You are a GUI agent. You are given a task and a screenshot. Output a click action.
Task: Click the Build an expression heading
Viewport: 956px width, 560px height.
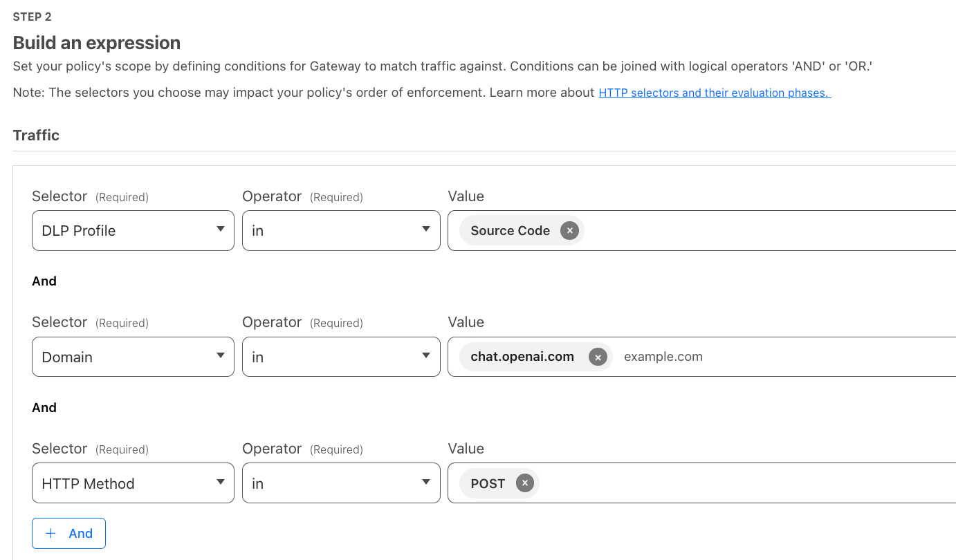coord(97,43)
